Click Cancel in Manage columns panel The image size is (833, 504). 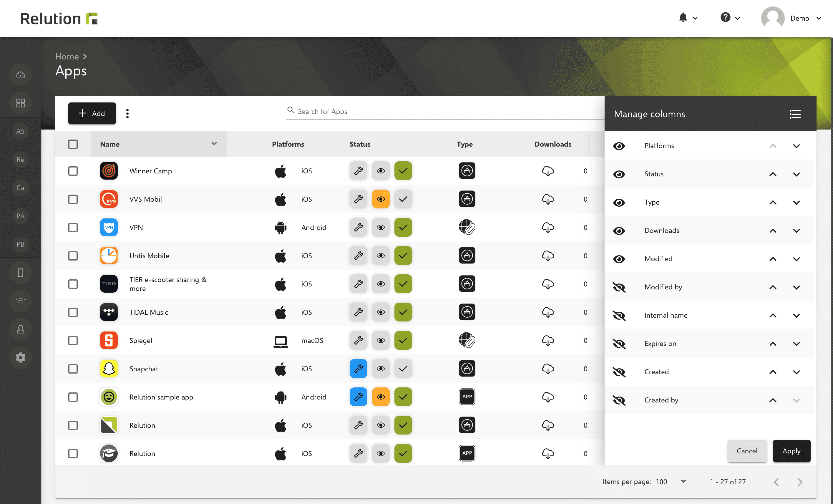click(747, 451)
